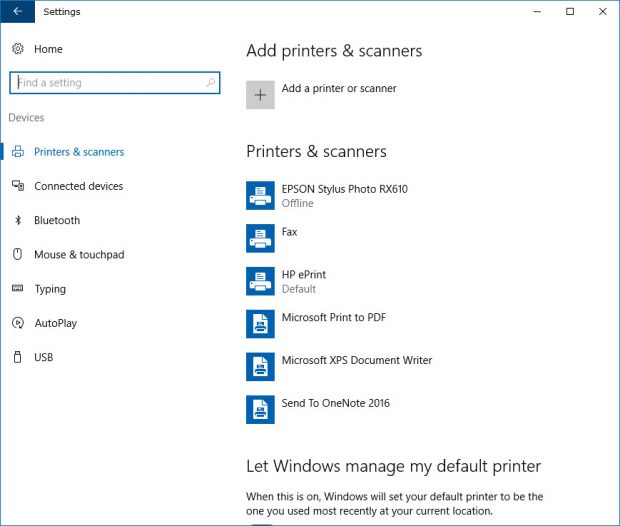The image size is (620, 526).
Task: Click the search magnifier icon
Action: pyautogui.click(x=211, y=82)
